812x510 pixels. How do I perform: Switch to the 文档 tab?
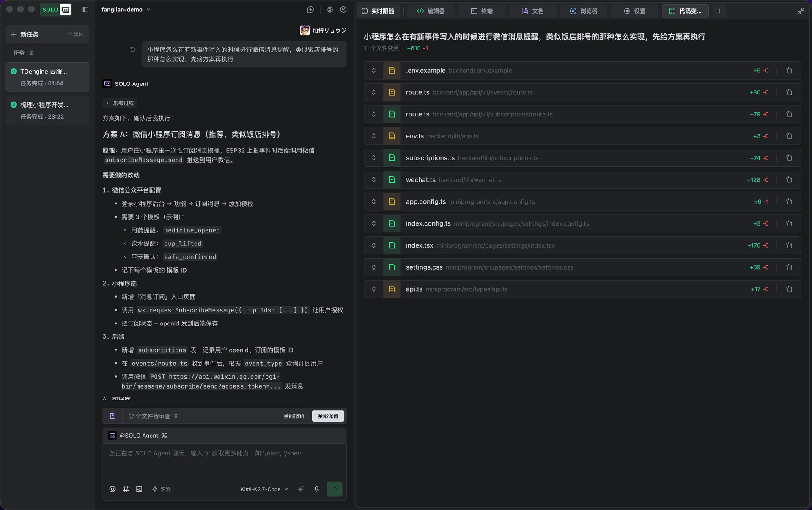coord(533,11)
